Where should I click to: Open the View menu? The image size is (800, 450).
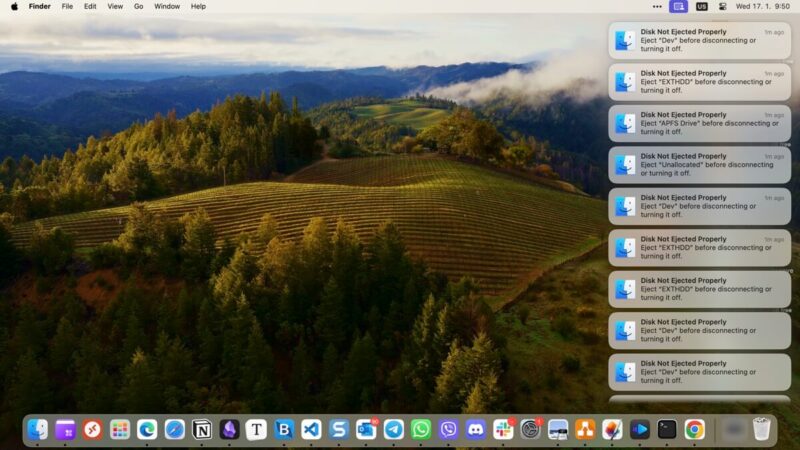115,7
